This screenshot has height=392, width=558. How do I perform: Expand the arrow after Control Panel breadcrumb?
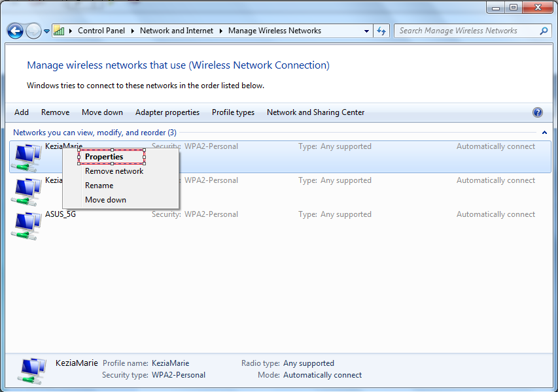point(132,31)
